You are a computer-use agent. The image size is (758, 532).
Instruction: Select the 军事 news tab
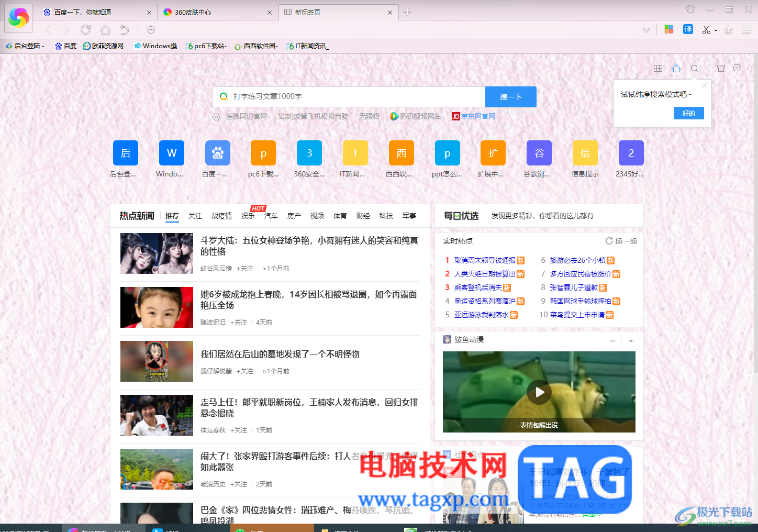(x=409, y=216)
